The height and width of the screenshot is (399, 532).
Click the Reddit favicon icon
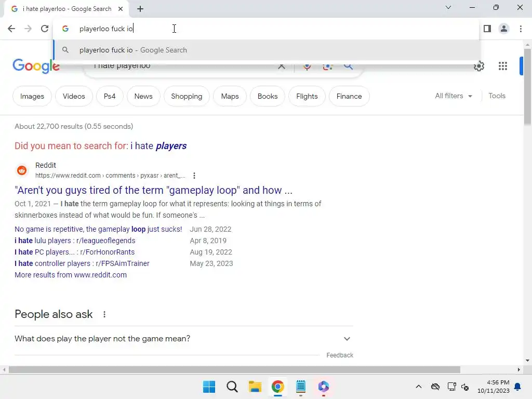(22, 170)
